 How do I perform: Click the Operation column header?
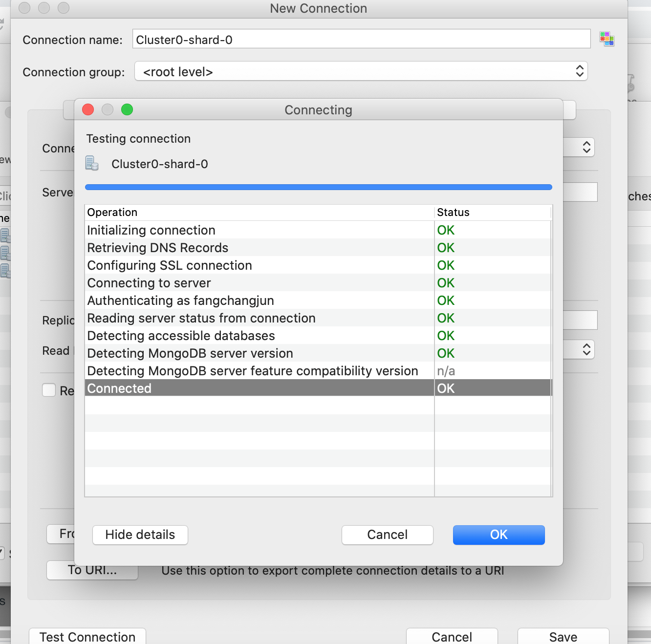point(260,212)
